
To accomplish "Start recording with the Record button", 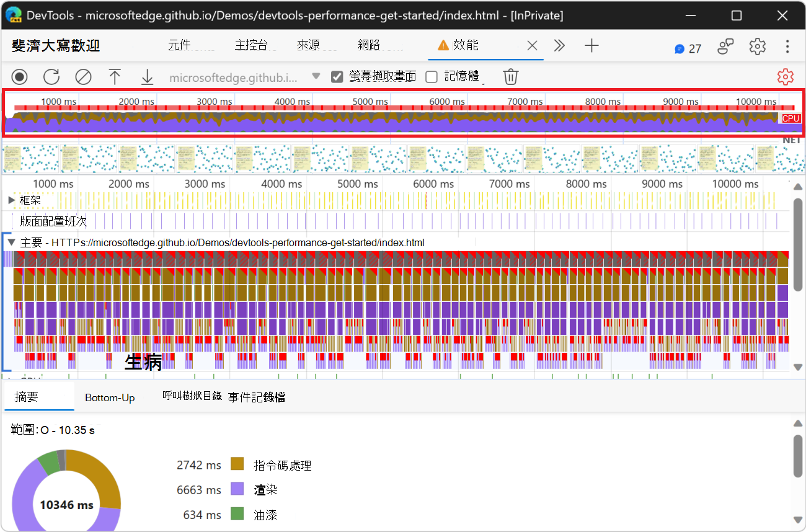I will [x=20, y=77].
